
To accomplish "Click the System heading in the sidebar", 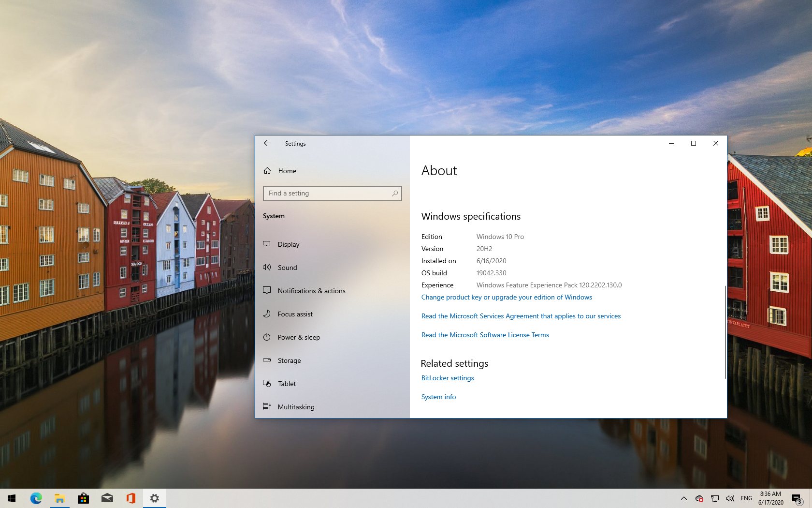I will [274, 216].
